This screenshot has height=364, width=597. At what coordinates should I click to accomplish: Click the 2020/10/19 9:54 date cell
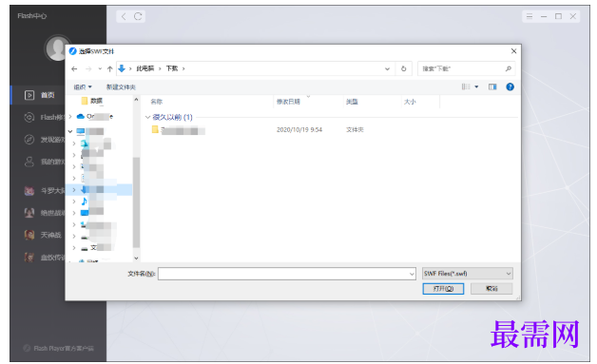pos(299,130)
